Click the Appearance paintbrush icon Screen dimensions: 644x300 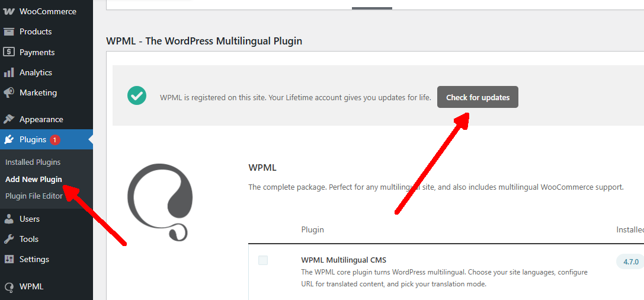(x=9, y=119)
